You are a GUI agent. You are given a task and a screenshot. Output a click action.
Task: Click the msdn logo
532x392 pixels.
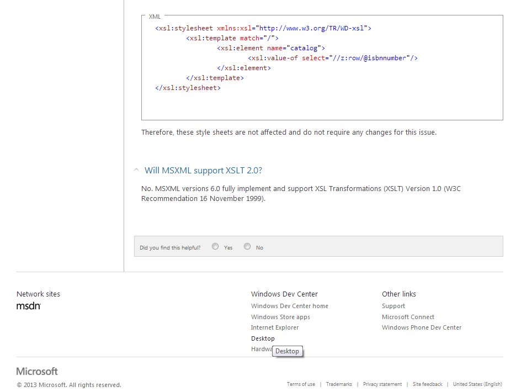(x=28, y=305)
